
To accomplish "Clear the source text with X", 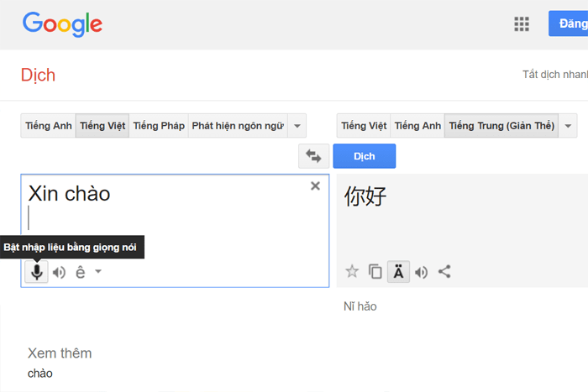I will pos(315,186).
